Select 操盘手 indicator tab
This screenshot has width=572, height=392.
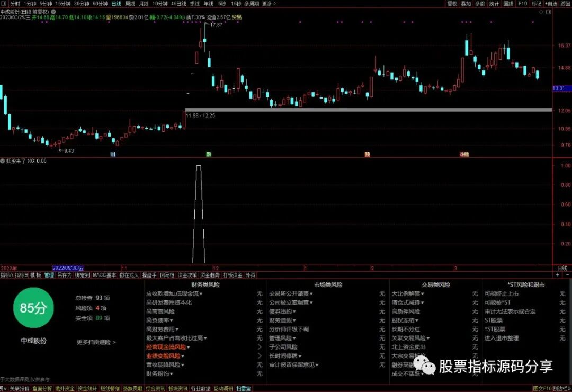point(149,275)
